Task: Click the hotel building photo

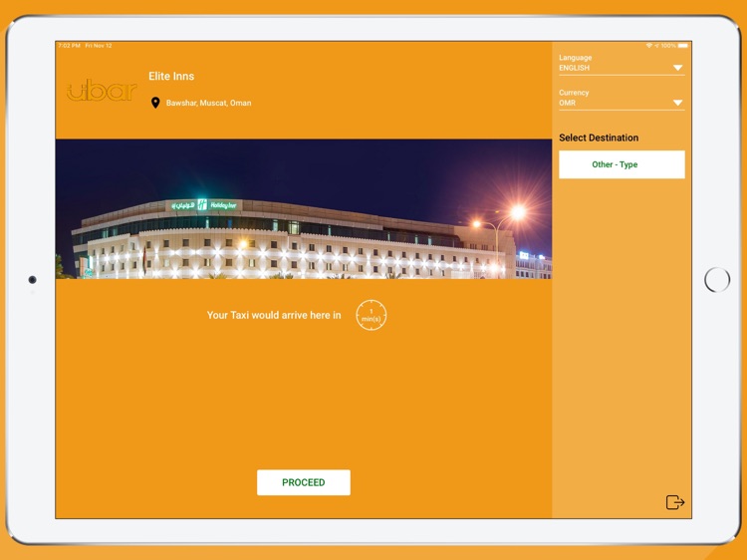Action: tap(304, 209)
